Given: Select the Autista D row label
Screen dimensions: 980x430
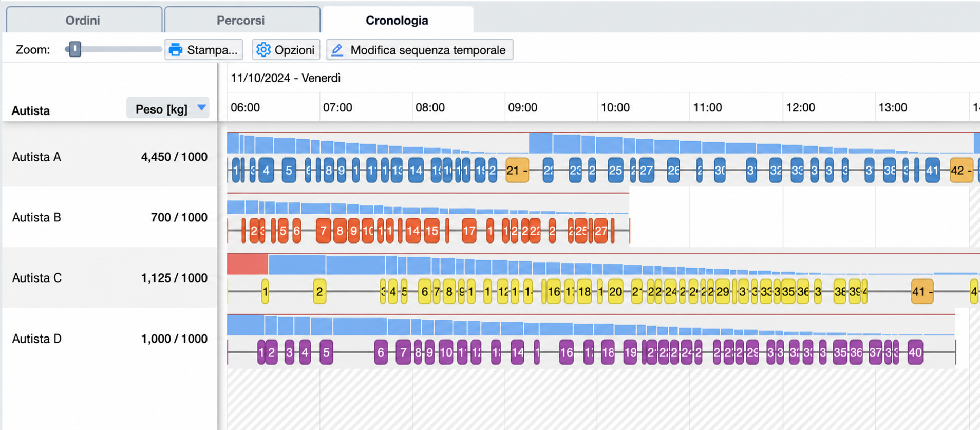Looking at the screenshot, I should tap(36, 339).
